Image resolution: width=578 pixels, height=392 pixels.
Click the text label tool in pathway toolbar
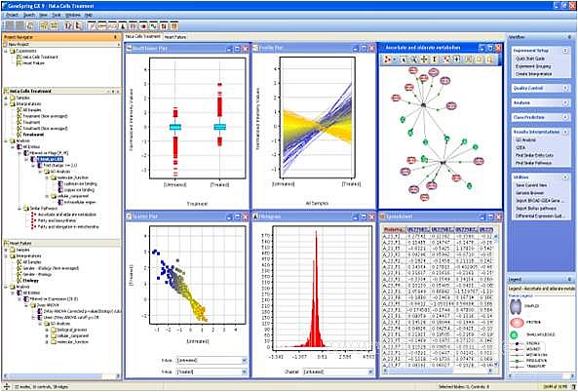tap(435, 59)
